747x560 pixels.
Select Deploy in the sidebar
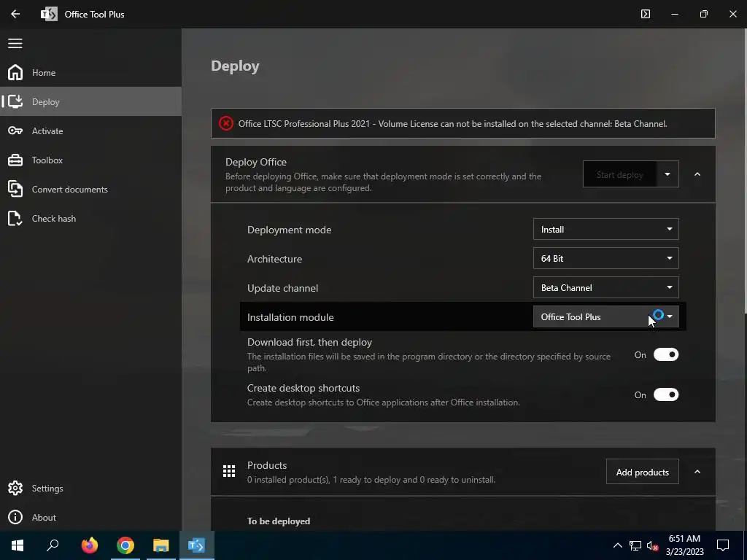coord(90,101)
